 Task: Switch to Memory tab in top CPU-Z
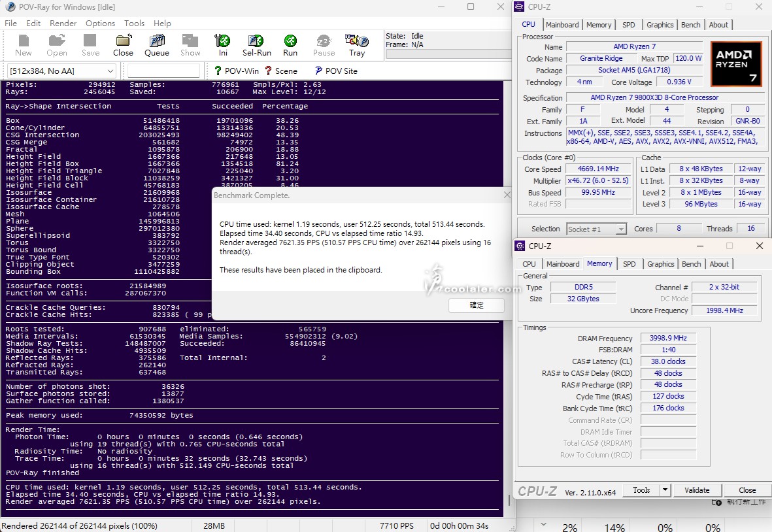599,25
